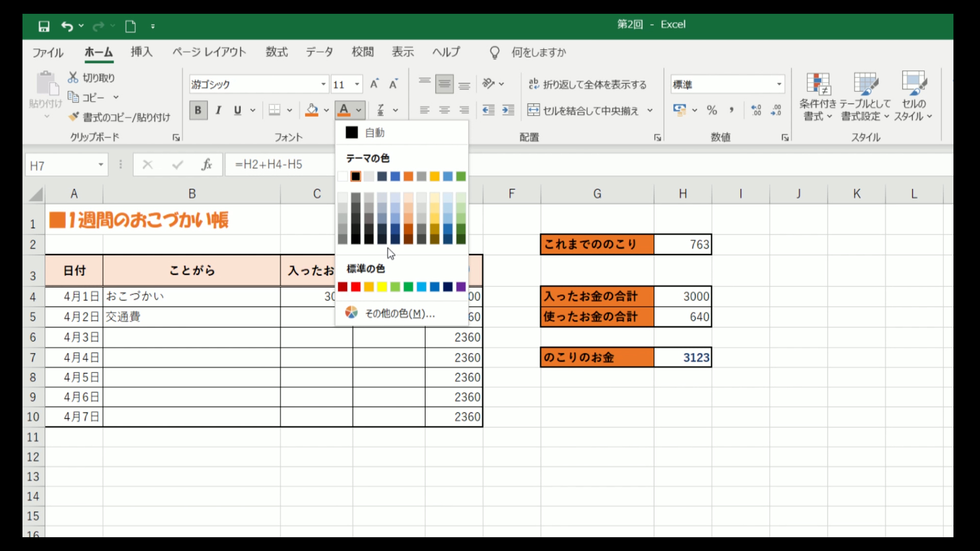980x551 pixels.
Task: Click the insert function fx icon
Action: click(x=207, y=164)
